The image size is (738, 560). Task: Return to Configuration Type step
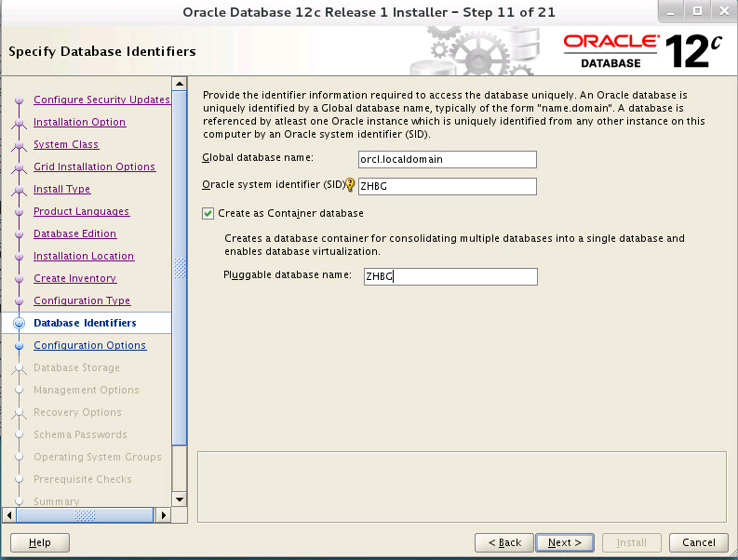[x=82, y=300]
